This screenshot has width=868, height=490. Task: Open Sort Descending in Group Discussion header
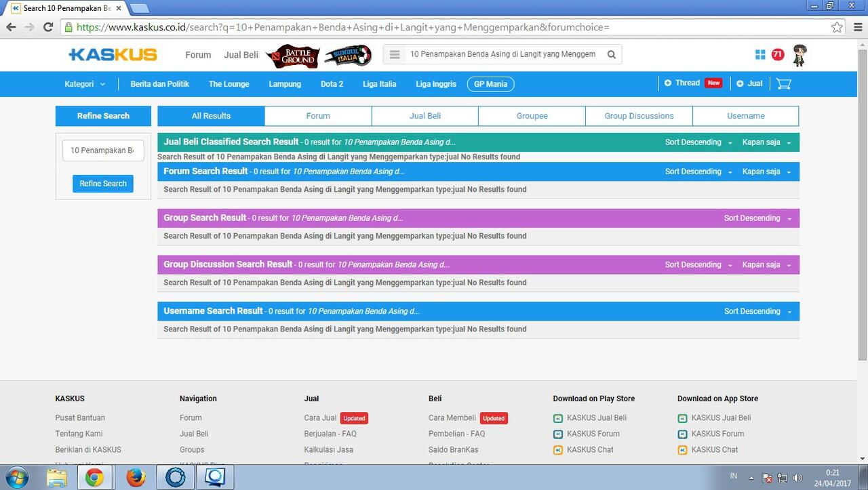(x=698, y=265)
